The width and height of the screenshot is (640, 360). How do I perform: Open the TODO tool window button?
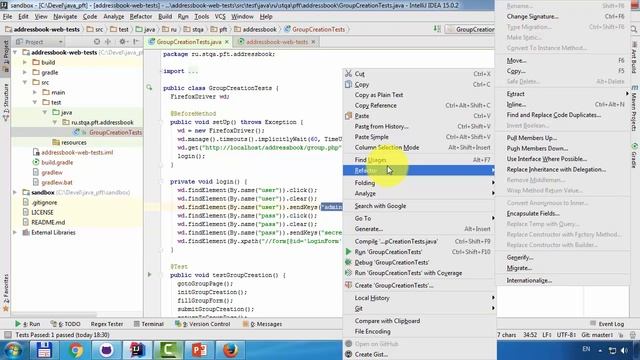pyautogui.click(x=65, y=324)
